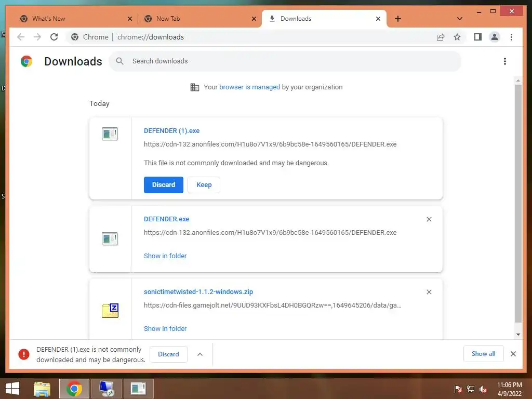Click the DEFENDER.exe file icon
532x399 pixels.
(x=110, y=238)
